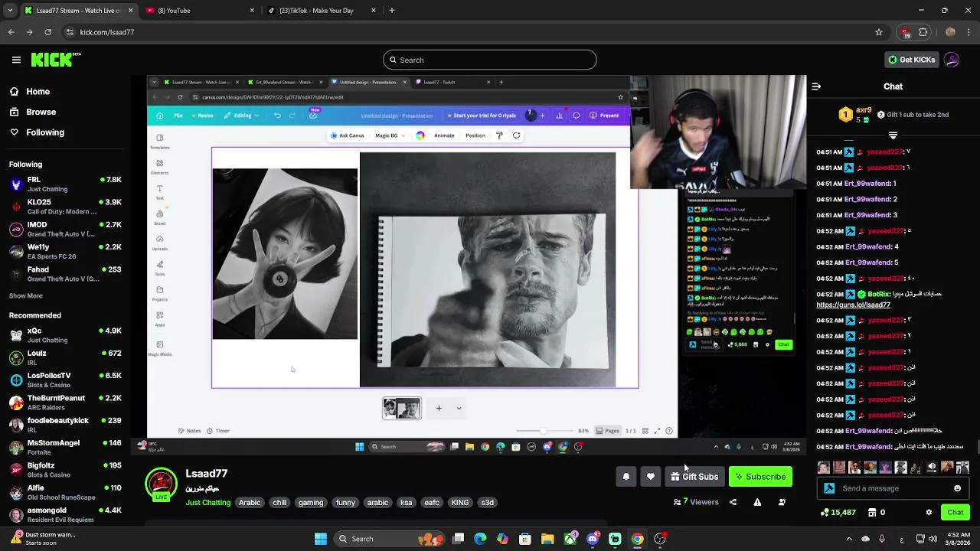Bookmark this page with the star
The image size is (980, 551).
click(879, 32)
